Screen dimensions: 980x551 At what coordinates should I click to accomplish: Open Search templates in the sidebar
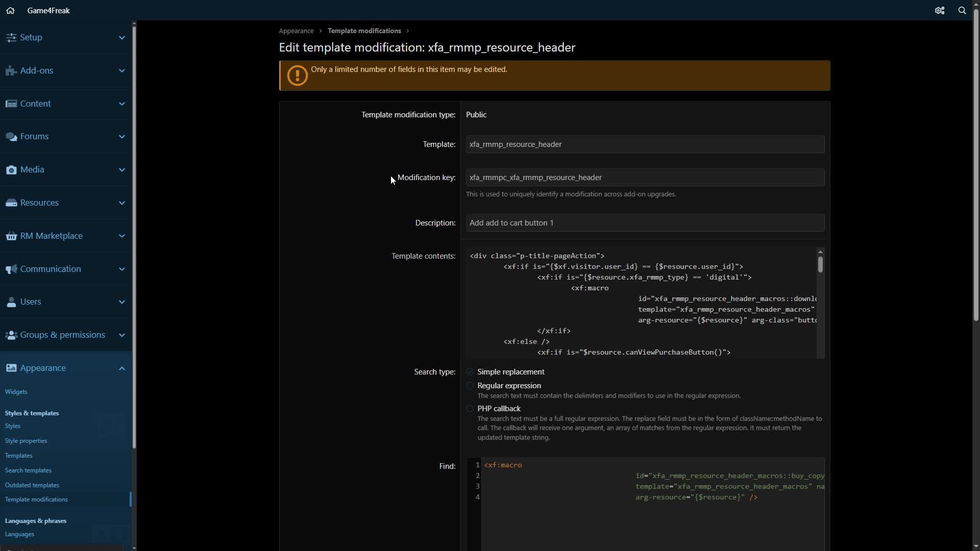coord(28,470)
